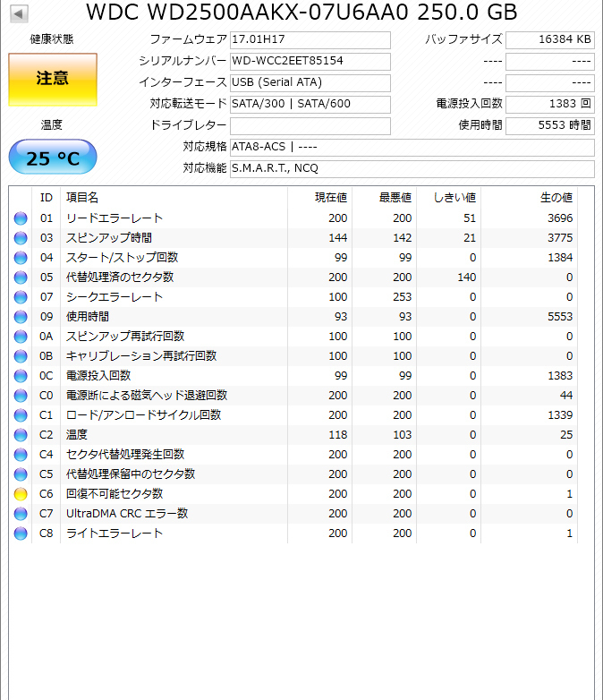This screenshot has height=700, width=603.
Task: Select the ライトエラーレート attribute name
Action: (115, 533)
